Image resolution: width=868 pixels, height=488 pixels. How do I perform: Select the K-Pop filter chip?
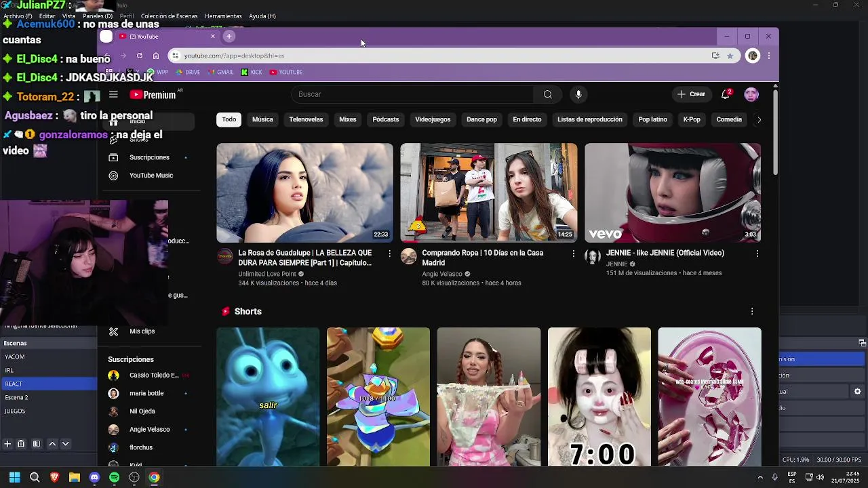click(x=692, y=119)
